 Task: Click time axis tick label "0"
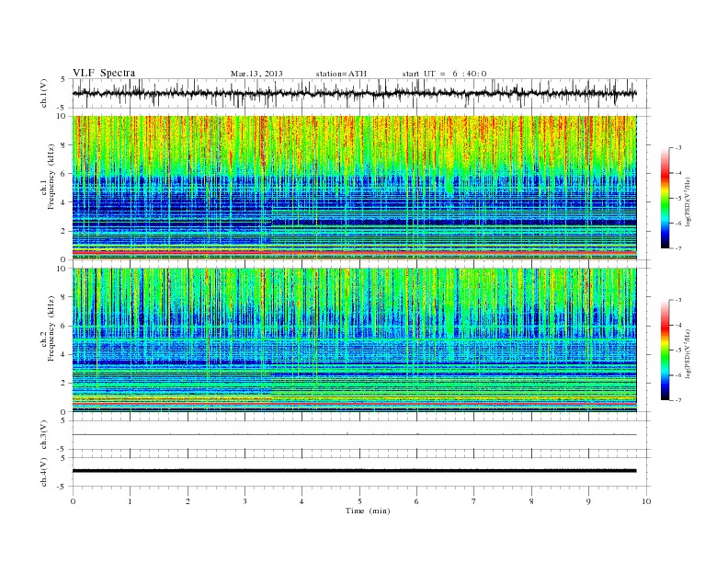[73, 501]
